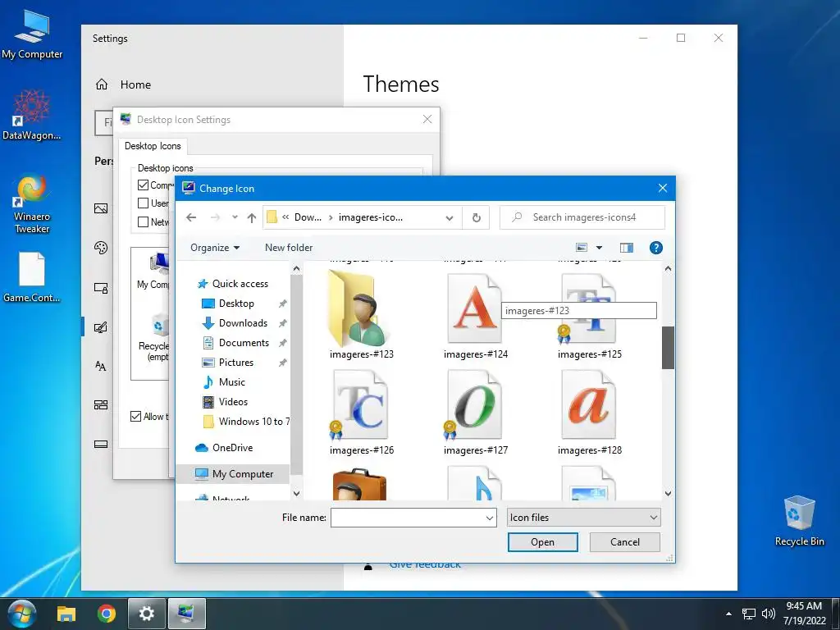Close the Change Icon dialog
Viewport: 840px width, 630px height.
click(x=663, y=188)
